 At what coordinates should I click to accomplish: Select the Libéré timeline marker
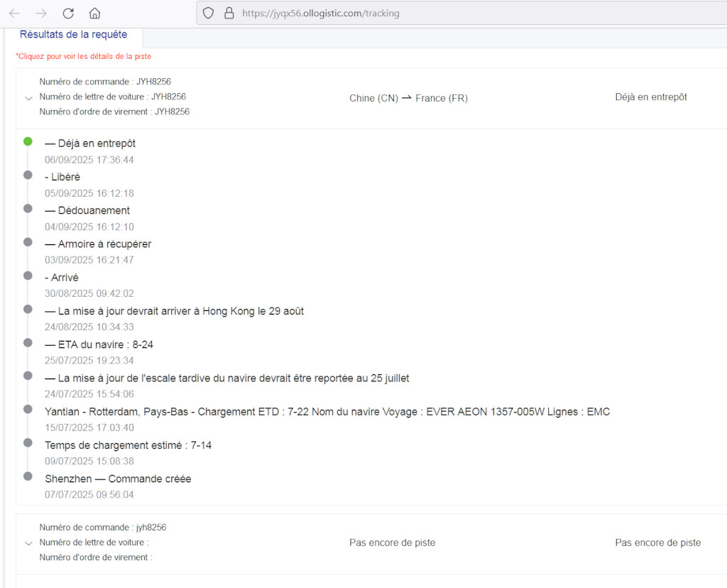[x=28, y=175]
